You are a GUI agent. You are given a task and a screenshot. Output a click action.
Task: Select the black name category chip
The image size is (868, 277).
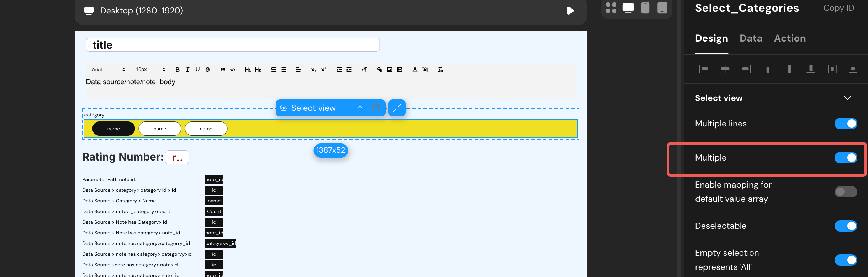[113, 129]
